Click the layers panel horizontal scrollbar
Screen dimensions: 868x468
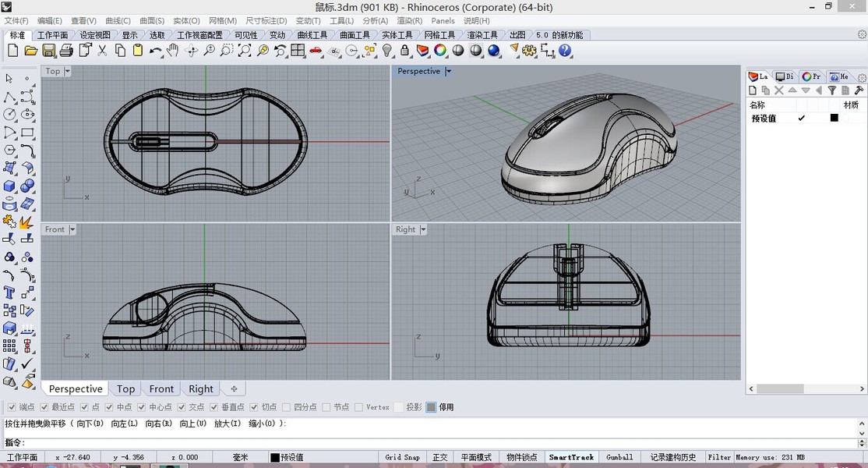779,388
